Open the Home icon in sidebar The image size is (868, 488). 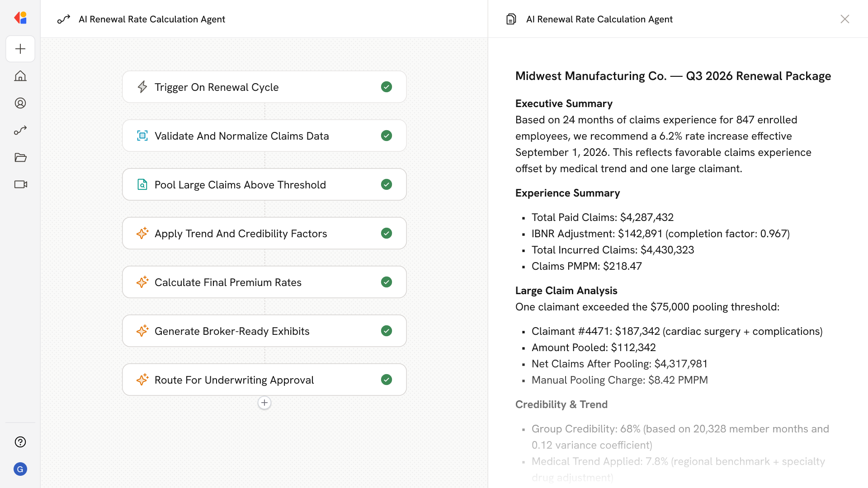pos(20,76)
